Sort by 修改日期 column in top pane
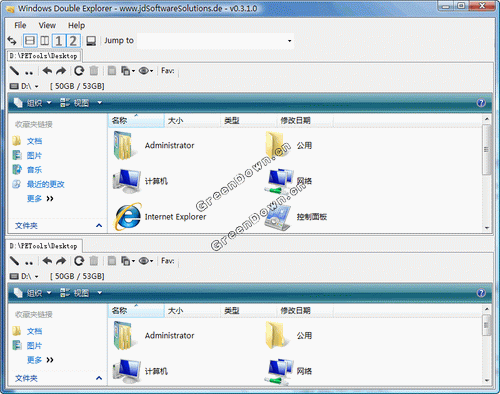Image resolution: width=500 pixels, height=394 pixels. [x=305, y=120]
